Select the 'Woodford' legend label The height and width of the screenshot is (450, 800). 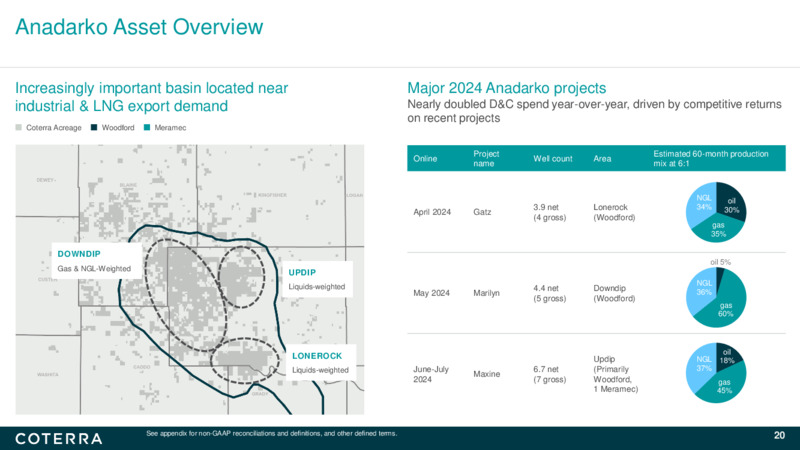[118, 128]
